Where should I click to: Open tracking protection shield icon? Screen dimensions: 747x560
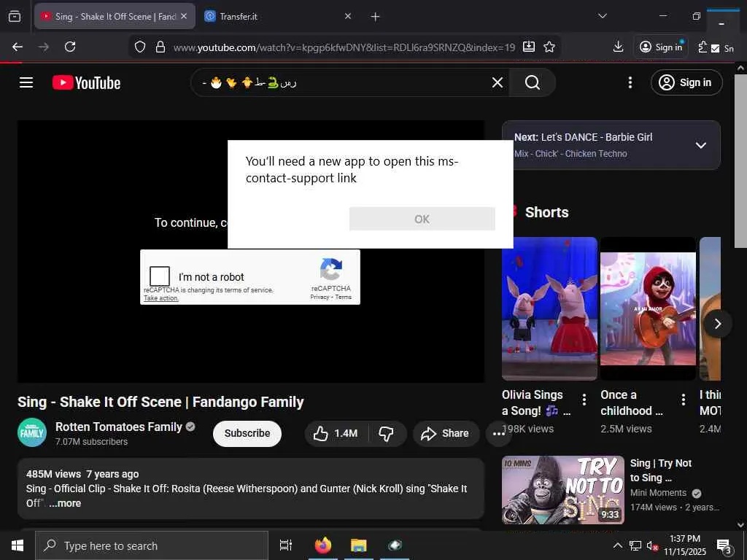[139, 47]
